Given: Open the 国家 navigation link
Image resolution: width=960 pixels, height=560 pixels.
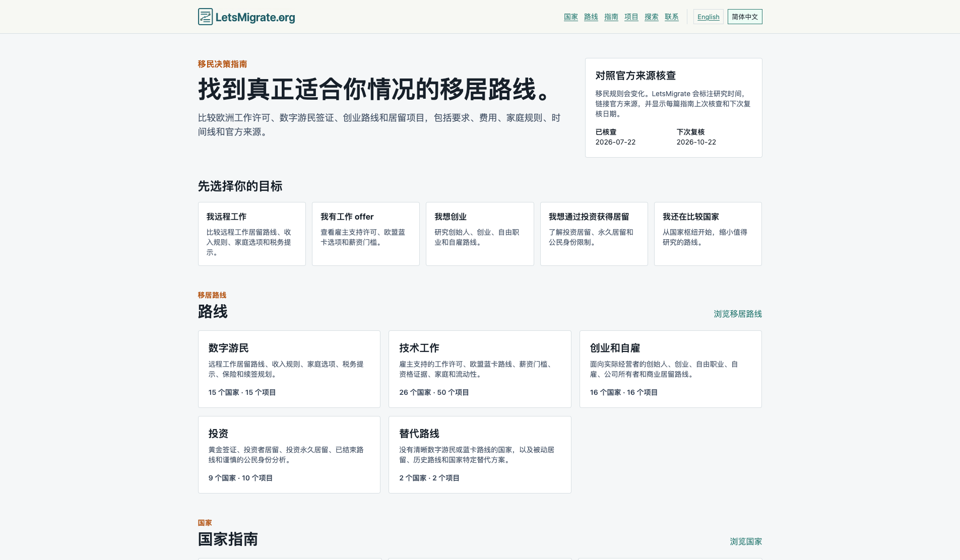Looking at the screenshot, I should tap(571, 17).
